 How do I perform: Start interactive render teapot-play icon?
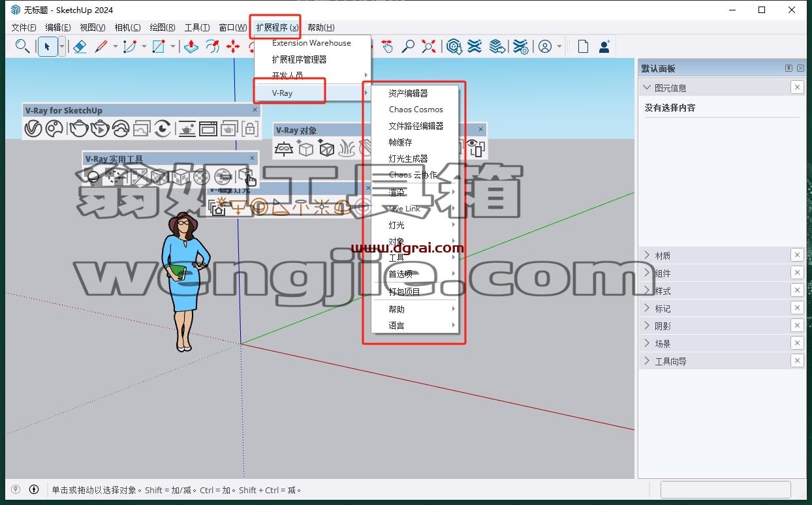click(x=100, y=129)
